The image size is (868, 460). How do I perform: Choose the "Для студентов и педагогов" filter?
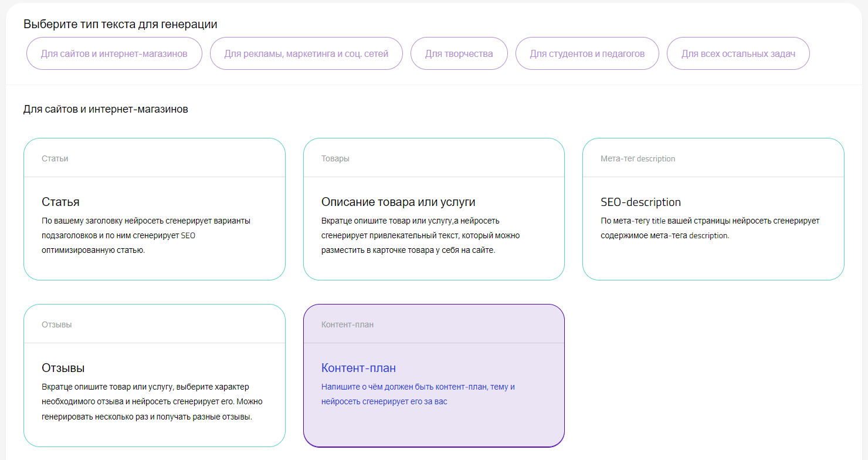tap(587, 54)
